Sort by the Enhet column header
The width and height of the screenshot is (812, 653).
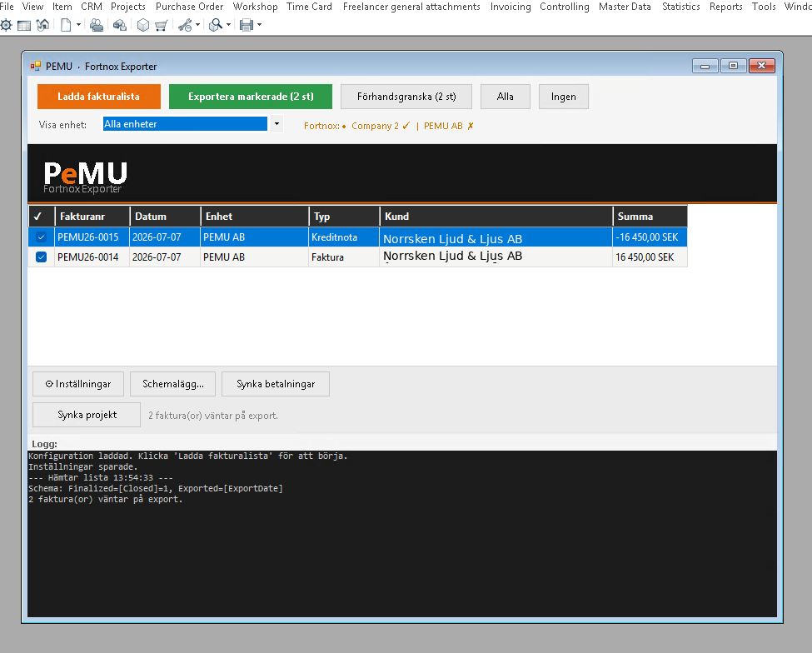pos(255,217)
